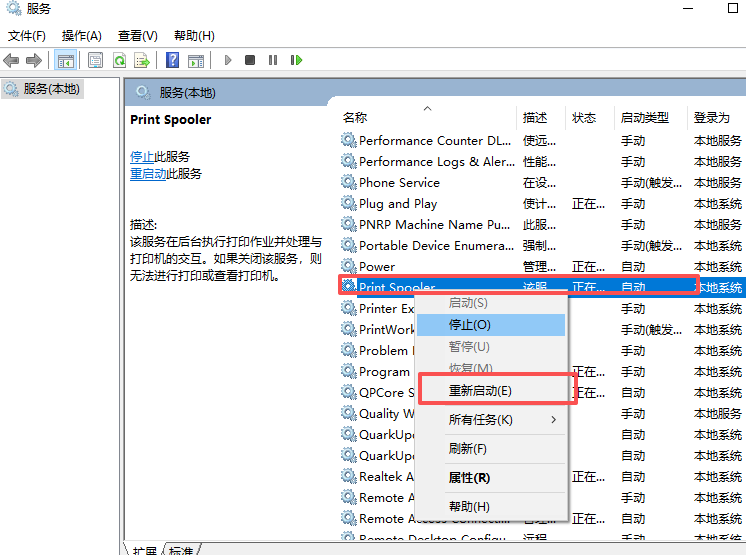This screenshot has width=746, height=555.
Task: Click the Restart service green icon
Action: (x=296, y=60)
